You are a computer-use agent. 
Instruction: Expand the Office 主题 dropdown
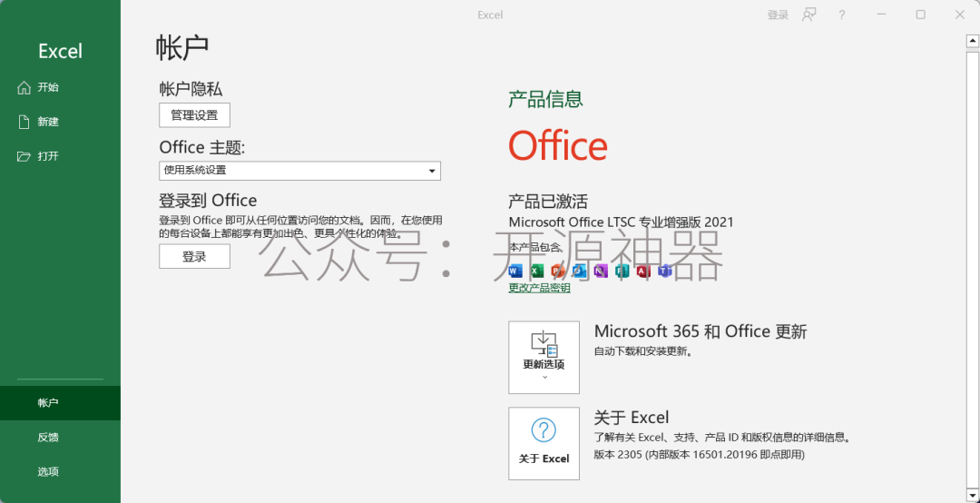[300, 171]
